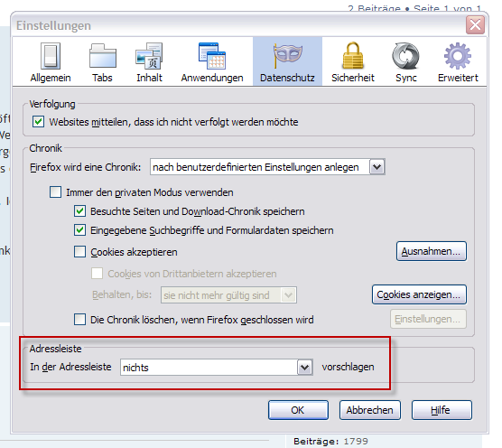Open the Anwendungen settings pane icon
Screen dimensions: 502x448
point(212,56)
